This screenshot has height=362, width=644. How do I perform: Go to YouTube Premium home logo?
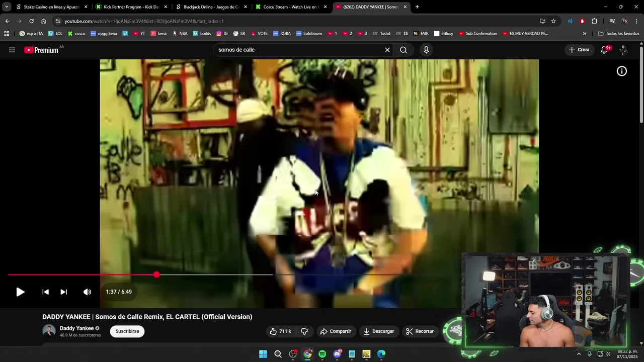click(x=41, y=50)
